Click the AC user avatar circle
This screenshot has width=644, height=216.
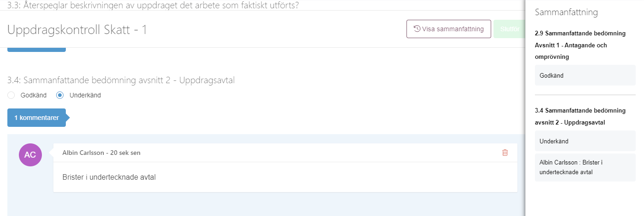point(30,155)
